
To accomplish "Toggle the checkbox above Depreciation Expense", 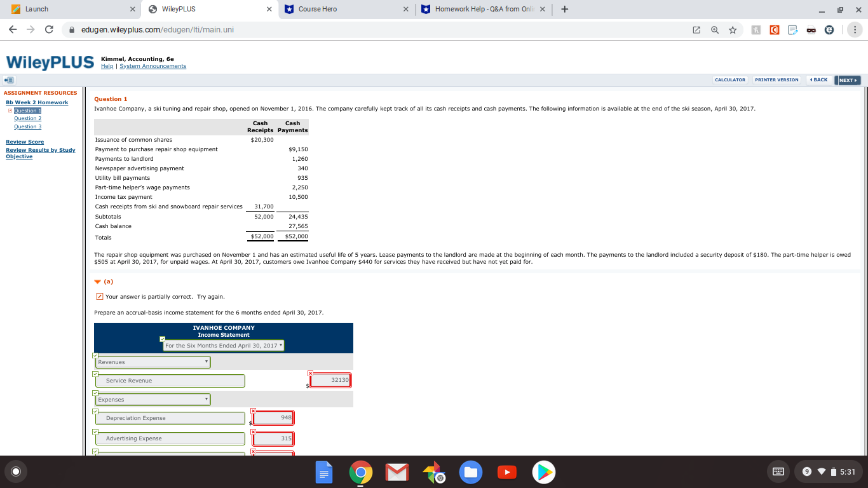I will pos(95,412).
